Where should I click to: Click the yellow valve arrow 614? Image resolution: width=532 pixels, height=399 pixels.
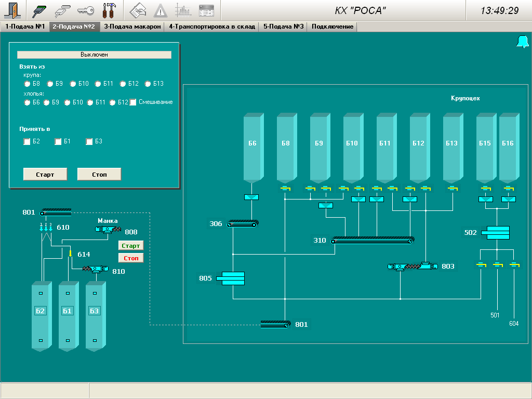71,253
